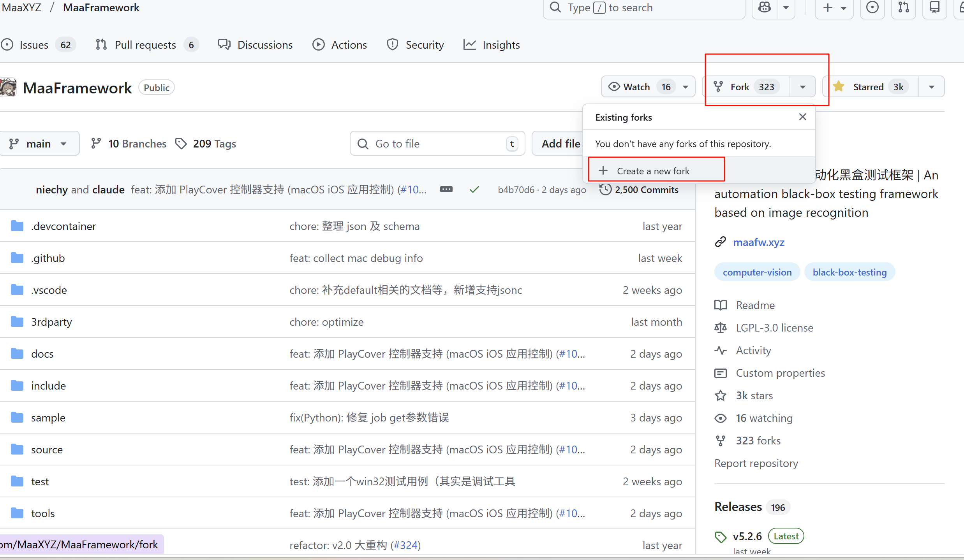Expand the commit message ellipsis button
The width and height of the screenshot is (964, 560).
[446, 190]
